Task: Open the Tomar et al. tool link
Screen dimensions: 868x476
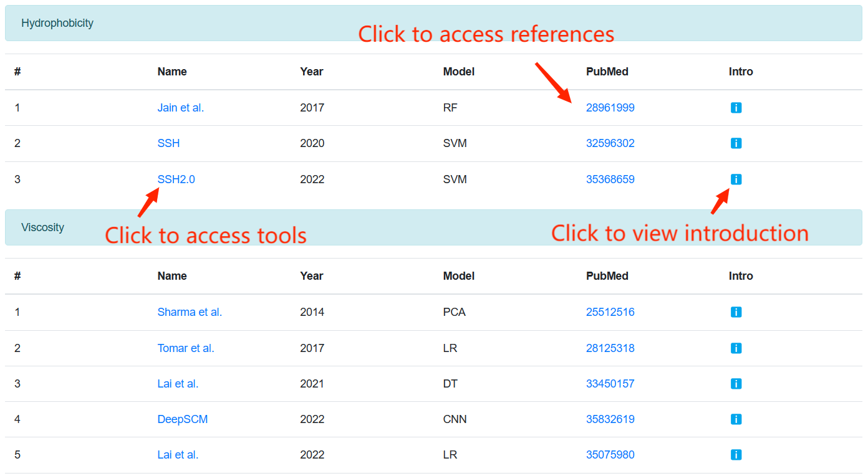Action: pos(186,348)
